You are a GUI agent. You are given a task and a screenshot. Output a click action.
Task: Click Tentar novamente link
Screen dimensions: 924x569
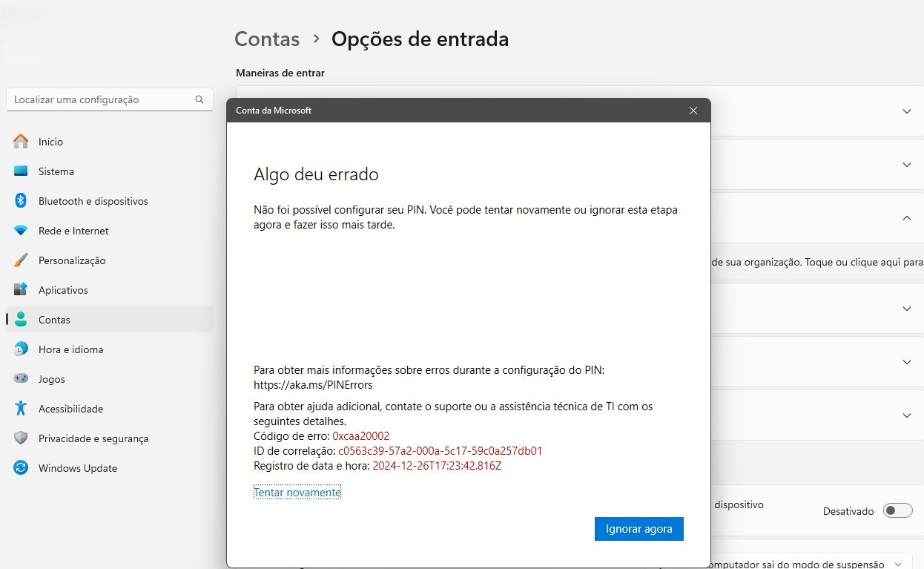tap(297, 493)
